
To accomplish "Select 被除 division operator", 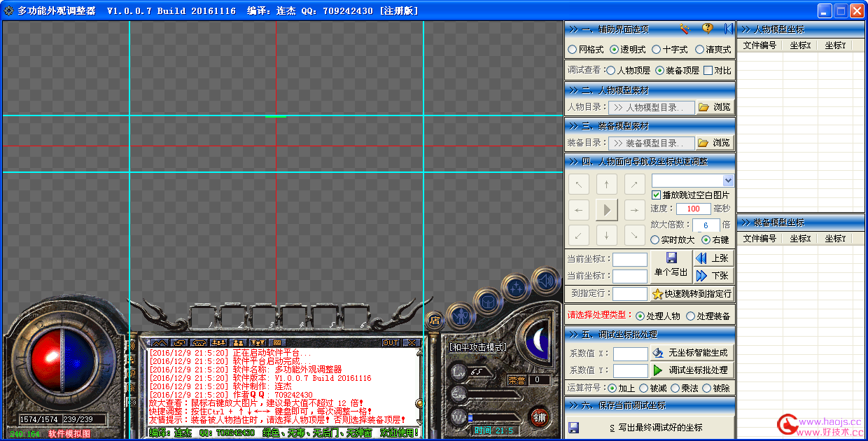I will (x=716, y=388).
